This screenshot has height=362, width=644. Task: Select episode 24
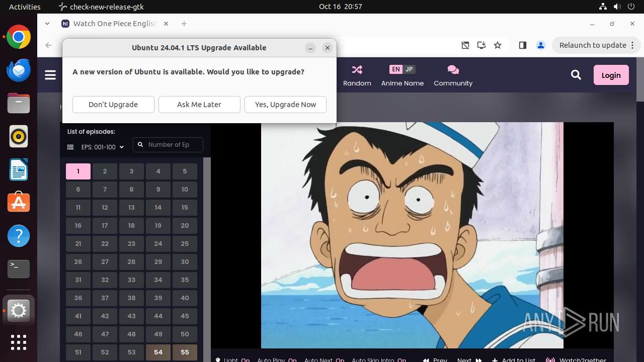pos(158,244)
